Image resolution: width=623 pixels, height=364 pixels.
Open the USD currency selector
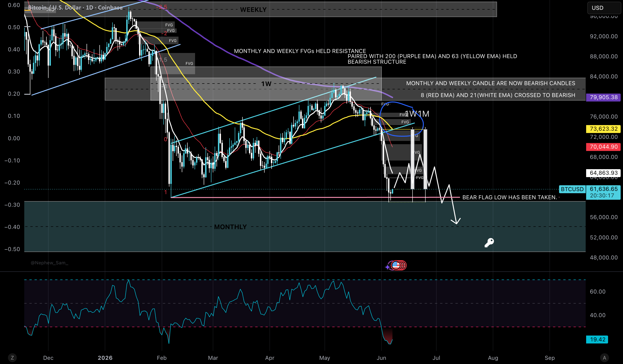point(604,8)
